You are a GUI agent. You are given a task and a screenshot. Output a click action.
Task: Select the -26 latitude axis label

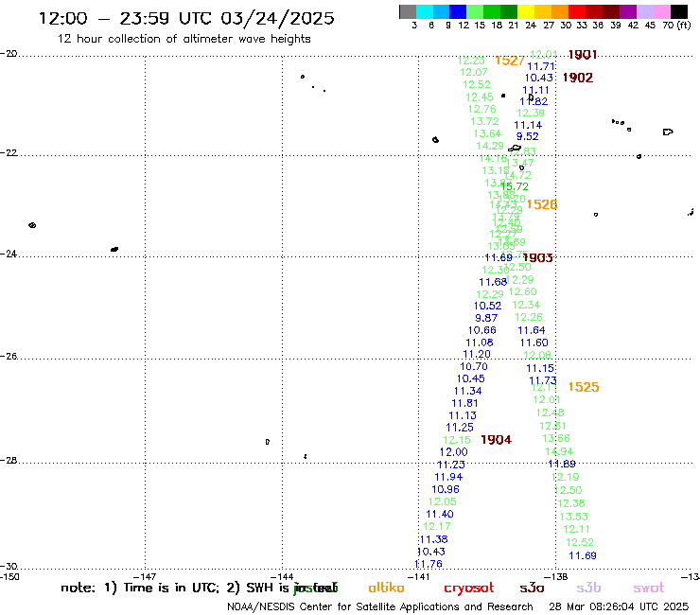9,357
